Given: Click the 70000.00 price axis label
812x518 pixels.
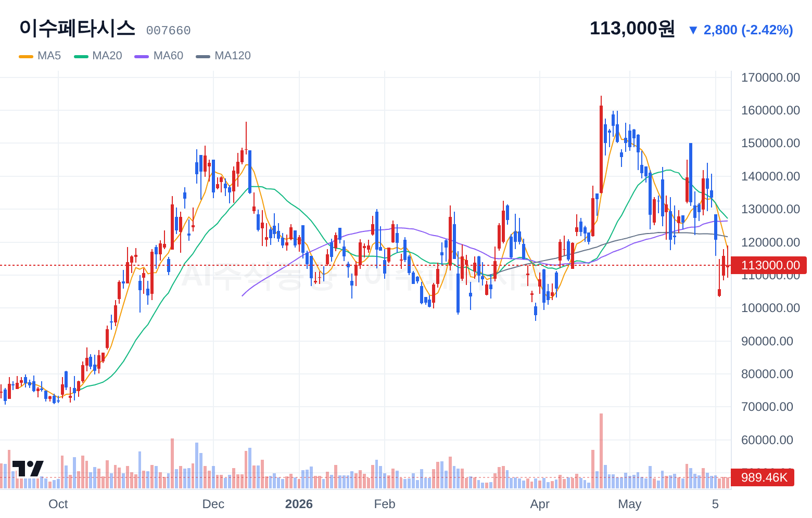Looking at the screenshot, I should coord(767,407).
